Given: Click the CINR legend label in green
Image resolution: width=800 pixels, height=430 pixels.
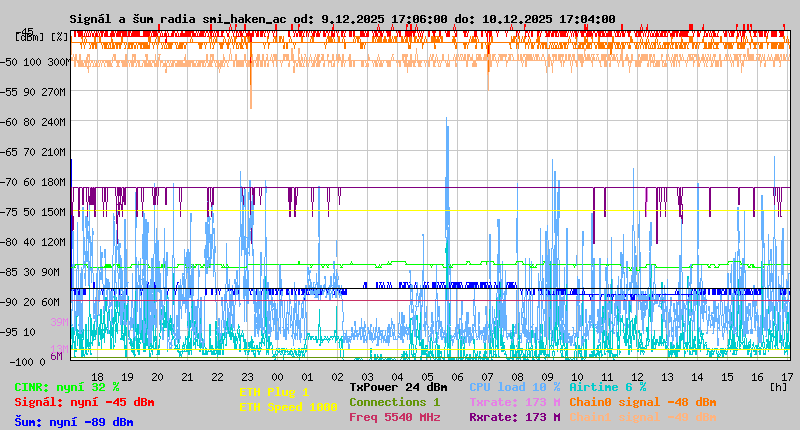Looking at the screenshot, I should (66, 386).
